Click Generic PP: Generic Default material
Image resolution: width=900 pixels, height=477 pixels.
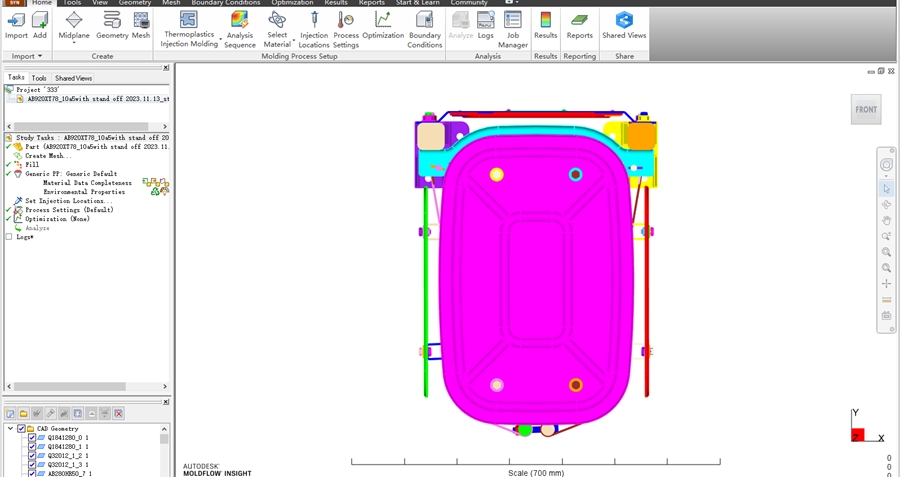pos(71,174)
